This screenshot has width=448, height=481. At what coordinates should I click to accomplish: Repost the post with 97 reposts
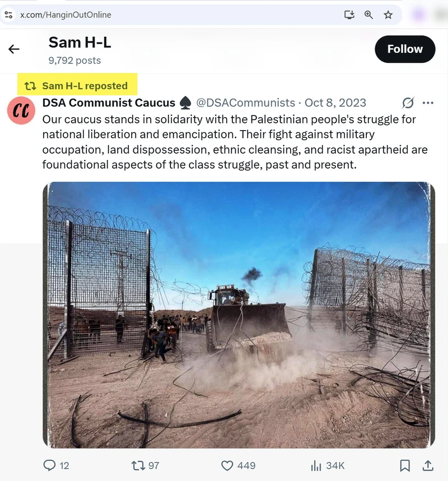[x=145, y=465]
